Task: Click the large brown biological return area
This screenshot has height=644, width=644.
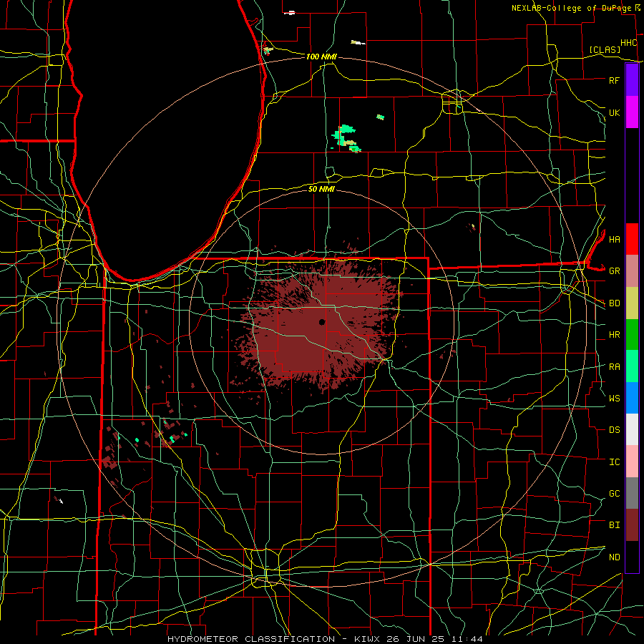Action: (x=321, y=324)
